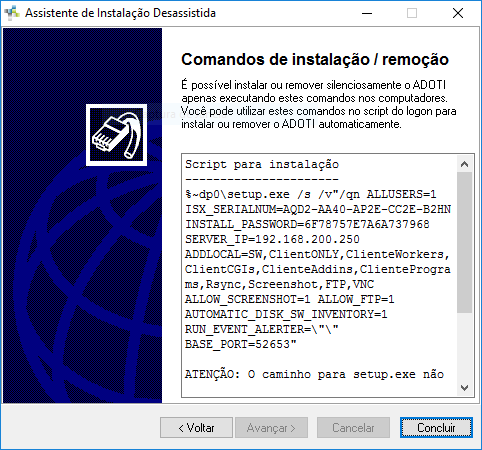
Task: Click the script box scroll-up arrow
Action: [x=464, y=164]
